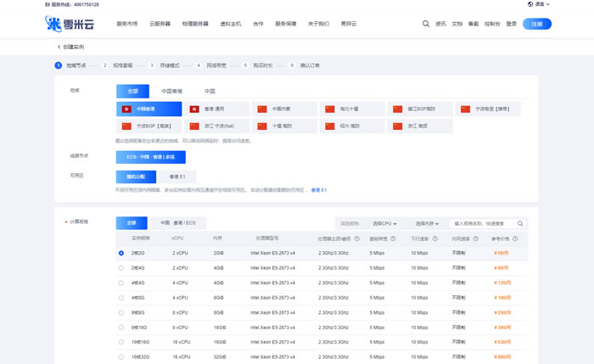Choose the 8核16G plan radio button
This screenshot has width=594, height=364.
(x=121, y=327)
